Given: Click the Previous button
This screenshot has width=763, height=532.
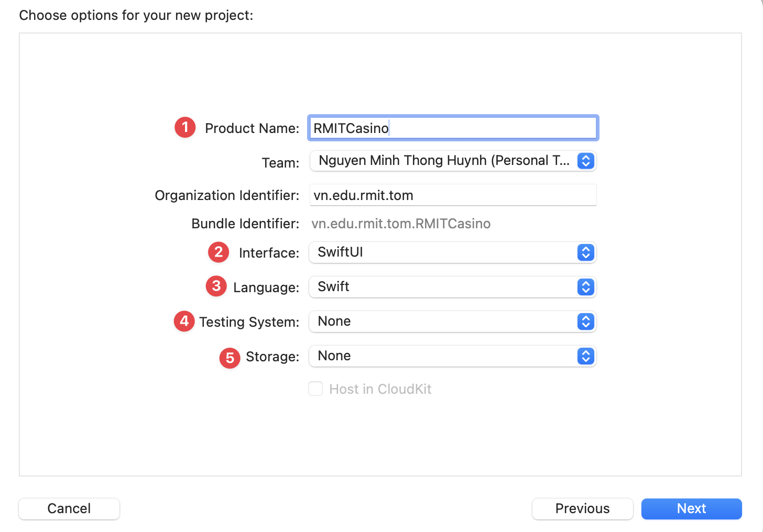Looking at the screenshot, I should pyautogui.click(x=582, y=508).
